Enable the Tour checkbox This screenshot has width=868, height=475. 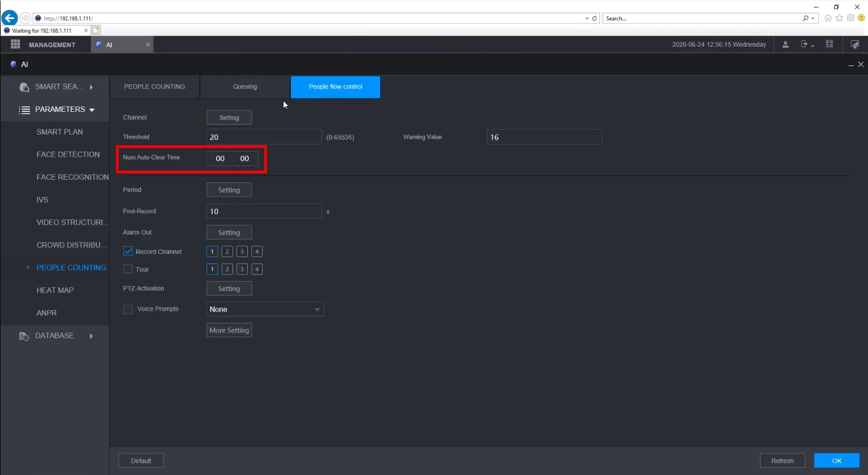[128, 269]
